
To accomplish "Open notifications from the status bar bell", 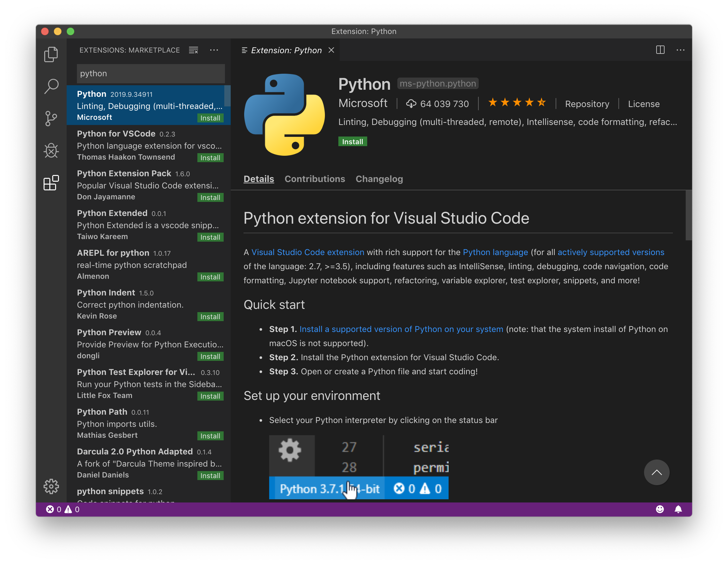I will [x=679, y=509].
